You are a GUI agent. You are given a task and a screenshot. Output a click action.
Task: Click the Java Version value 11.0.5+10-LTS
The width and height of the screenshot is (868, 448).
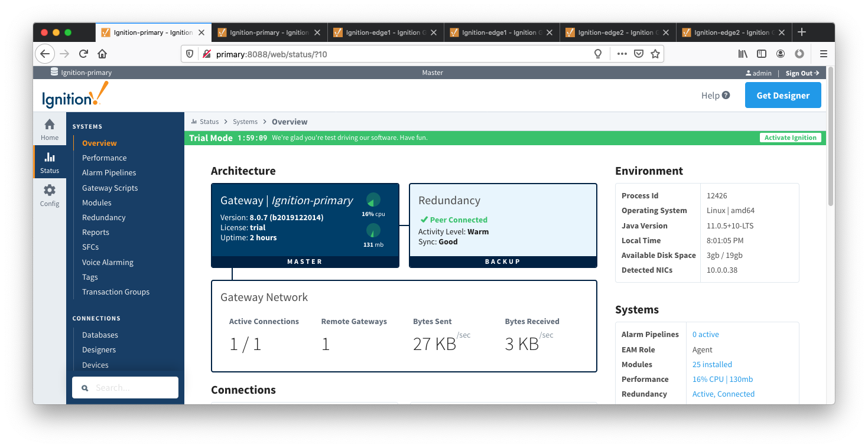click(730, 225)
